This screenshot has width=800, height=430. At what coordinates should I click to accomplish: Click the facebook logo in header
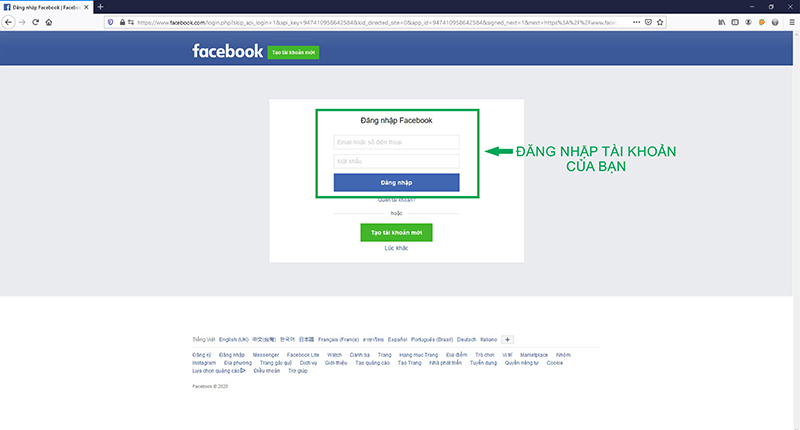[228, 51]
